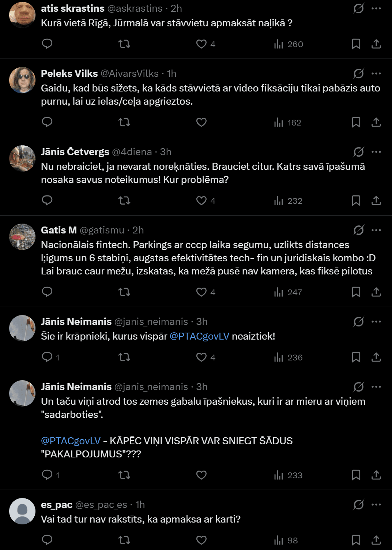
Task: Share atis skrastins' tweet
Action: click(376, 44)
